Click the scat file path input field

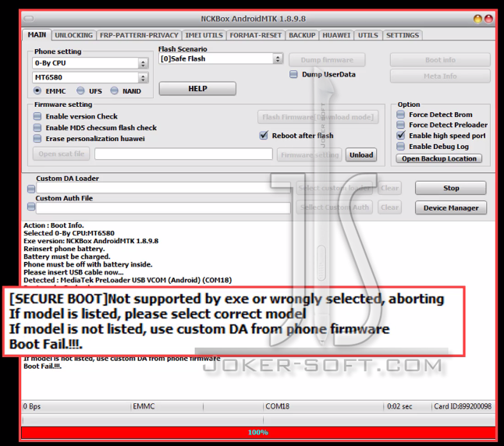[183, 154]
